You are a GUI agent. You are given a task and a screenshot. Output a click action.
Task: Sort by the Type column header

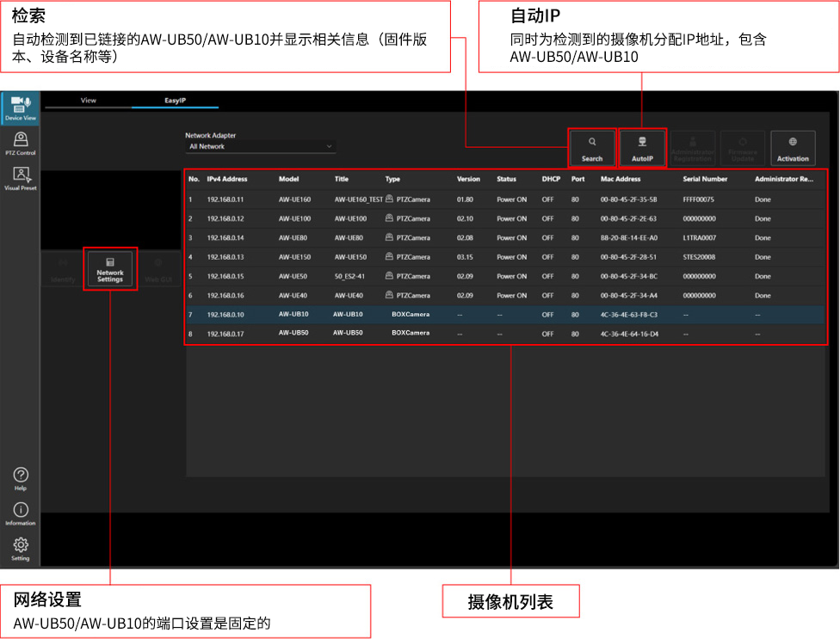(392, 179)
